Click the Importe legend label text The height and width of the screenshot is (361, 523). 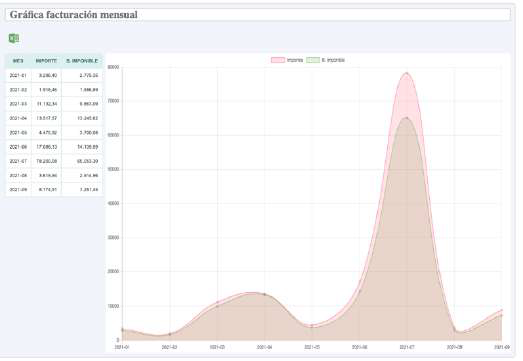point(295,60)
